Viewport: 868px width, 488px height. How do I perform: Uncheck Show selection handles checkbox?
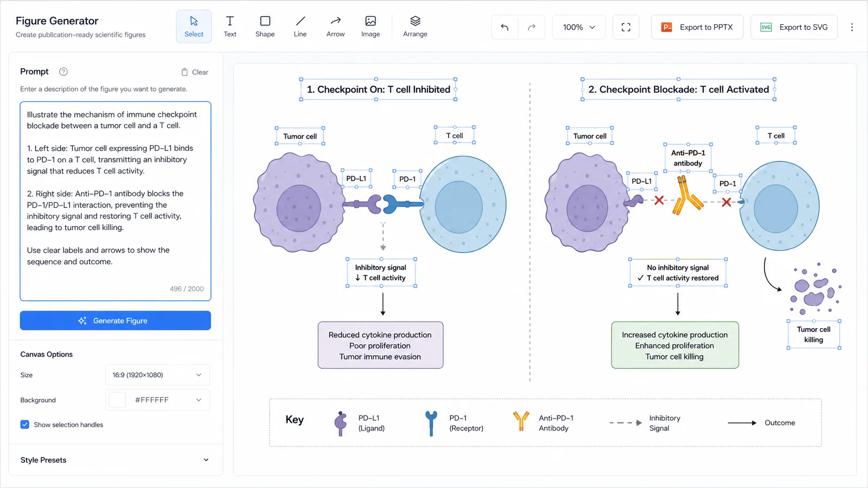[25, 425]
